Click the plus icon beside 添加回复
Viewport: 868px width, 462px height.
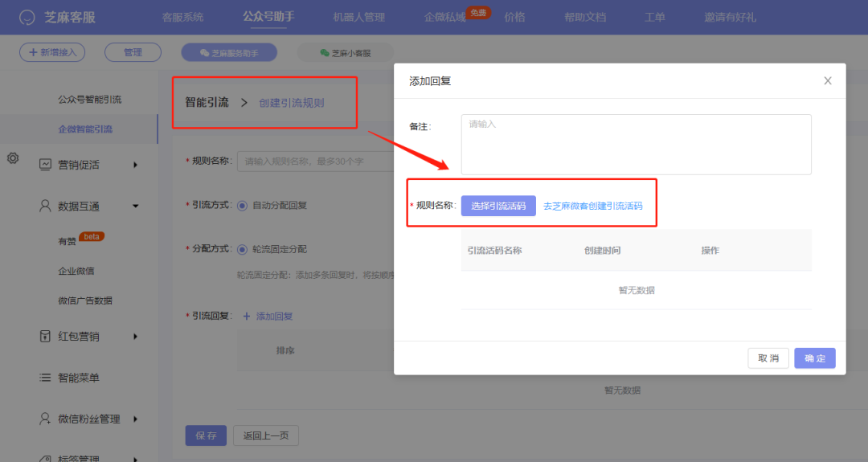pyautogui.click(x=247, y=316)
